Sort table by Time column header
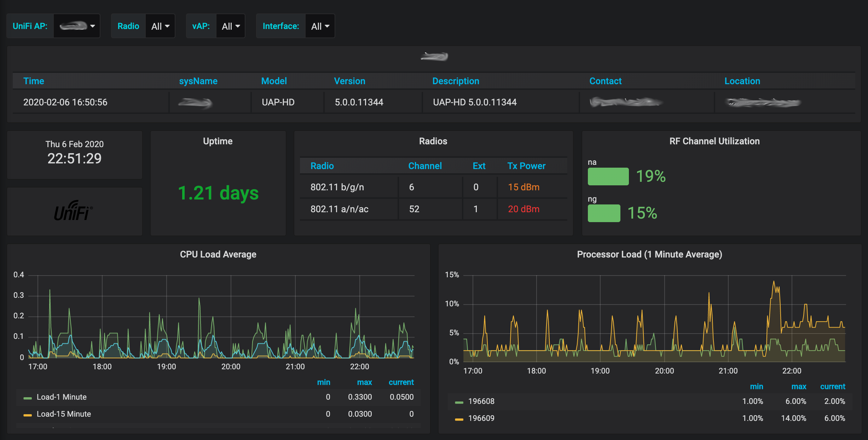 pos(34,81)
